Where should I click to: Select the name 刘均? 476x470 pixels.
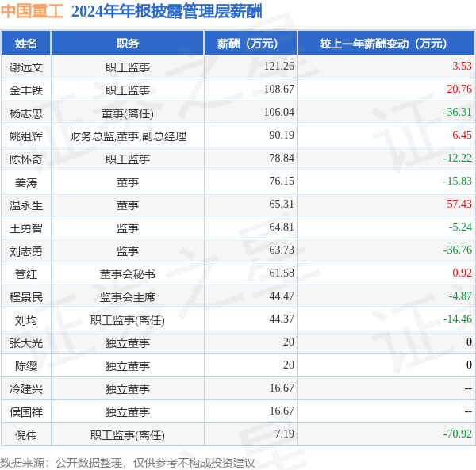26,320
